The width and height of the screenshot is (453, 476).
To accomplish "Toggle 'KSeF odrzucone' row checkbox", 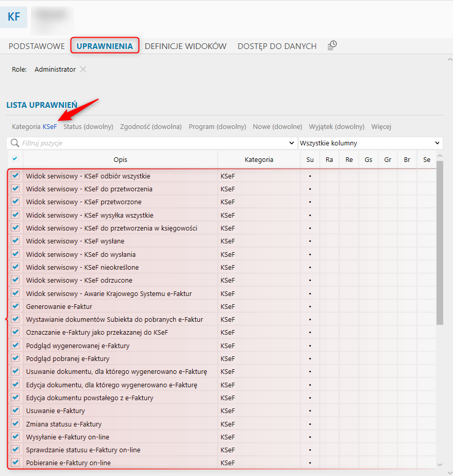I will [15, 280].
